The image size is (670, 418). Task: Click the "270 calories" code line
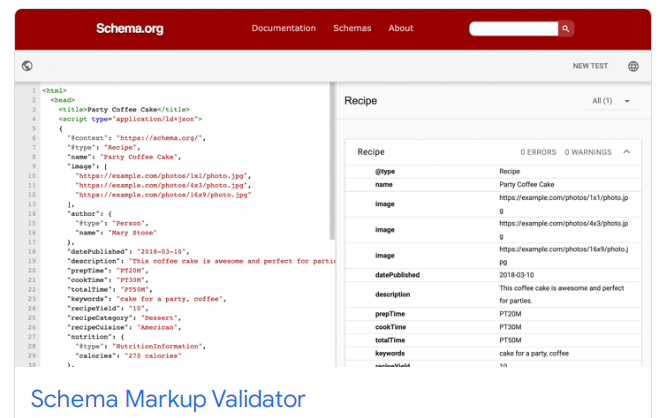click(x=128, y=356)
